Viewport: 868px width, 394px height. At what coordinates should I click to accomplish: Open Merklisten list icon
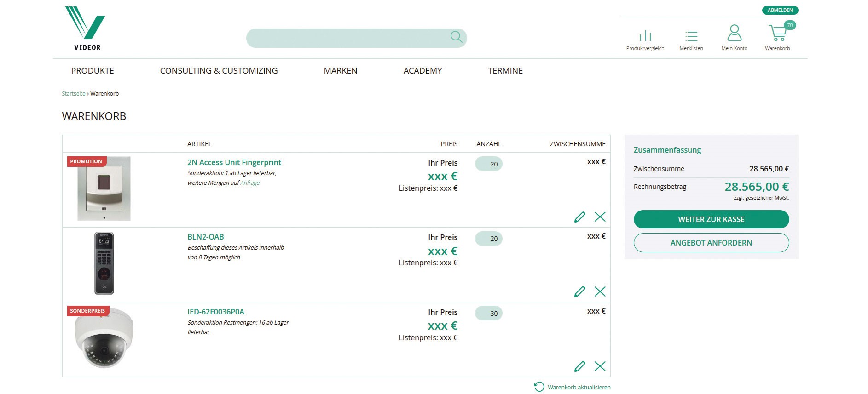click(691, 36)
